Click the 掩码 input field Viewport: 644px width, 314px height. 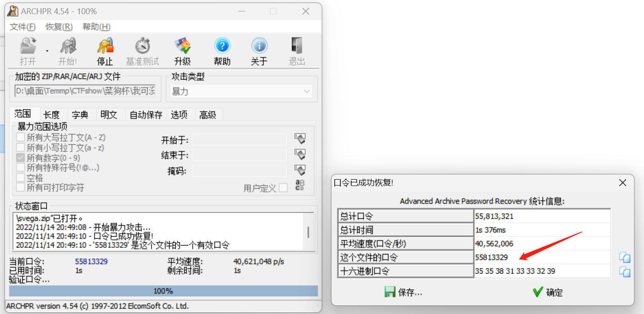tap(239, 171)
